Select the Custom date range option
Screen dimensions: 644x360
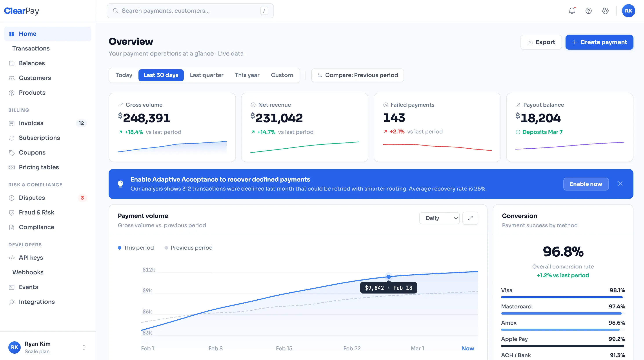click(282, 75)
